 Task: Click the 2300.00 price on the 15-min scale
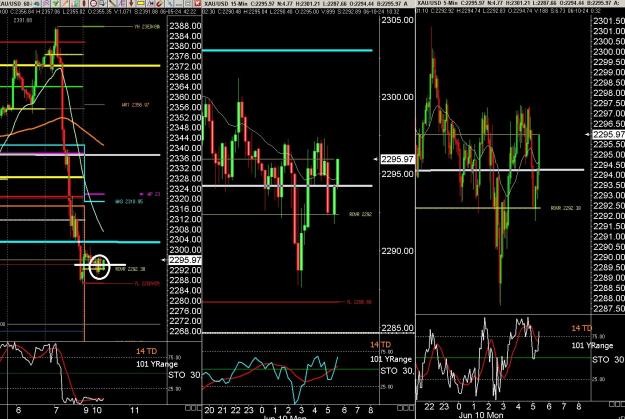[x=397, y=97]
